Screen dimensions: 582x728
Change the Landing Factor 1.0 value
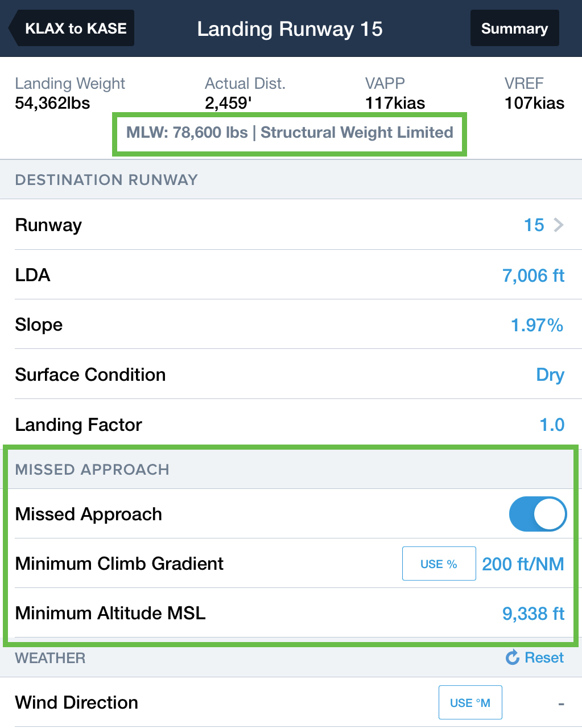click(x=552, y=425)
